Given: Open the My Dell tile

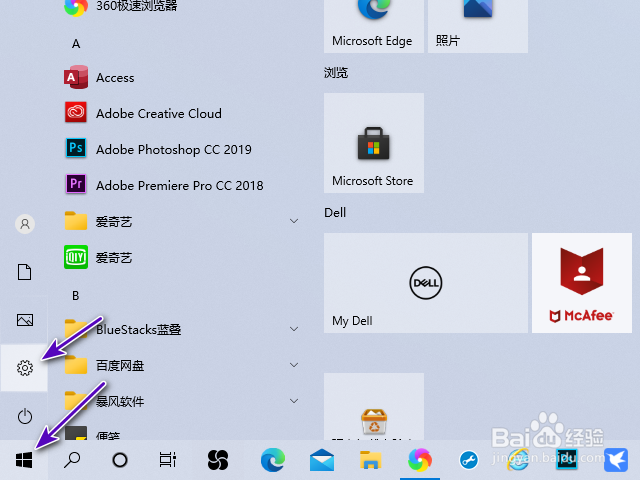Looking at the screenshot, I should 426,283.
